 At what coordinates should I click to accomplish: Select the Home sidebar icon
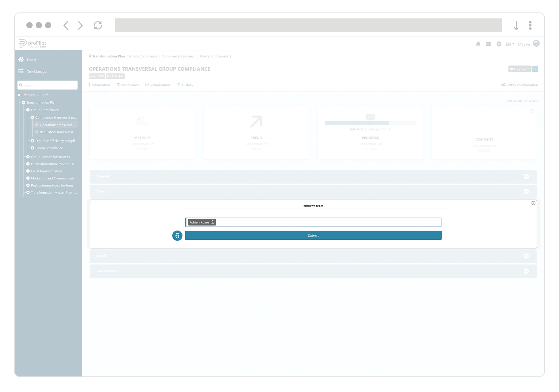[x=21, y=59]
